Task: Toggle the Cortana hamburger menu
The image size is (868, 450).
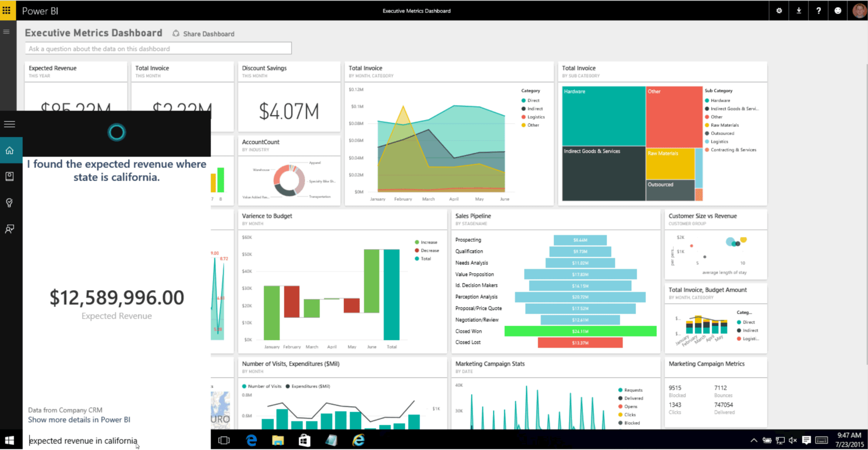Action: point(10,124)
